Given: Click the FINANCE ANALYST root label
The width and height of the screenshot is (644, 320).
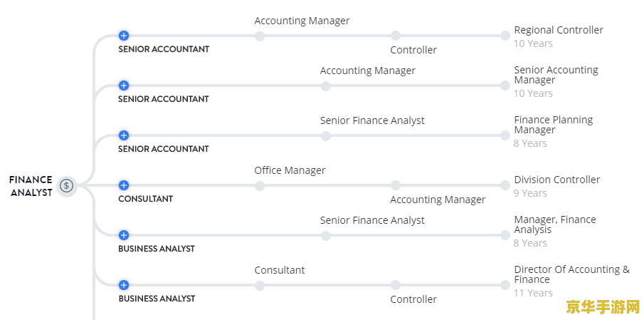Looking at the screenshot, I should (31, 186).
